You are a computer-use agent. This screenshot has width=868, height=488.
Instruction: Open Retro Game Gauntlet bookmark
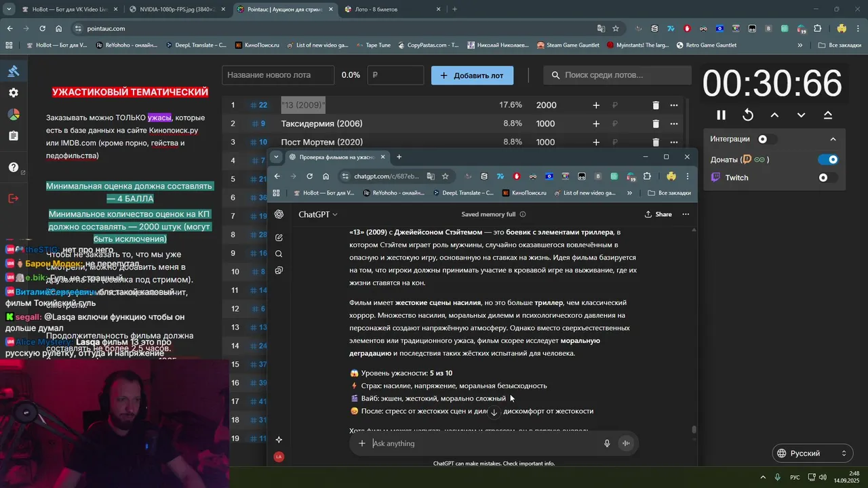(x=706, y=45)
